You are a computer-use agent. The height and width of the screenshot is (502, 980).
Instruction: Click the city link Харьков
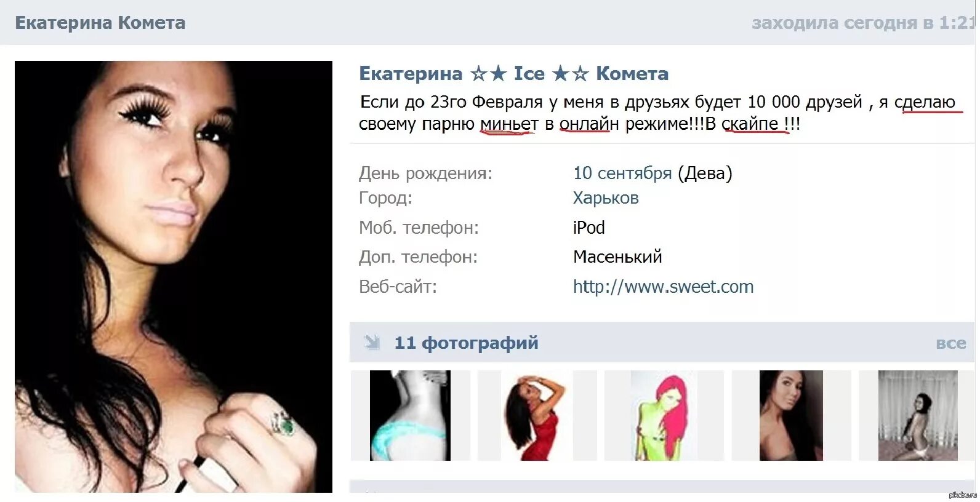(x=606, y=198)
